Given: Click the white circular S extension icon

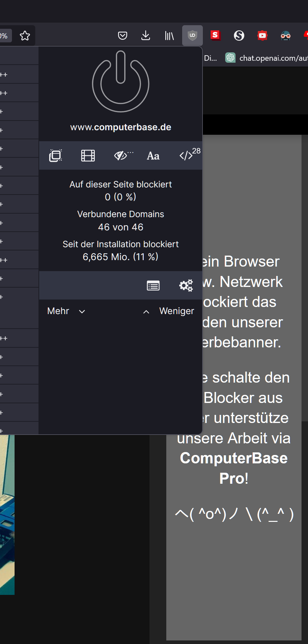Looking at the screenshot, I should click(239, 35).
